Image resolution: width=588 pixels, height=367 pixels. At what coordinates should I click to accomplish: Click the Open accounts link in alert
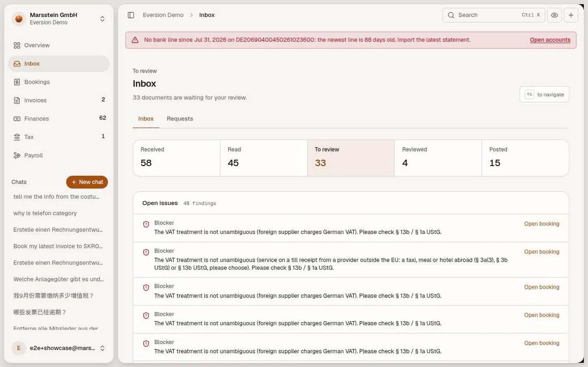(x=550, y=40)
